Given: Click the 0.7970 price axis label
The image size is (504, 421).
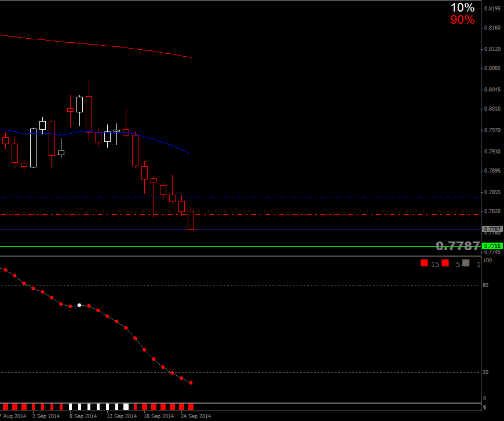Looking at the screenshot, I should 492,130.
